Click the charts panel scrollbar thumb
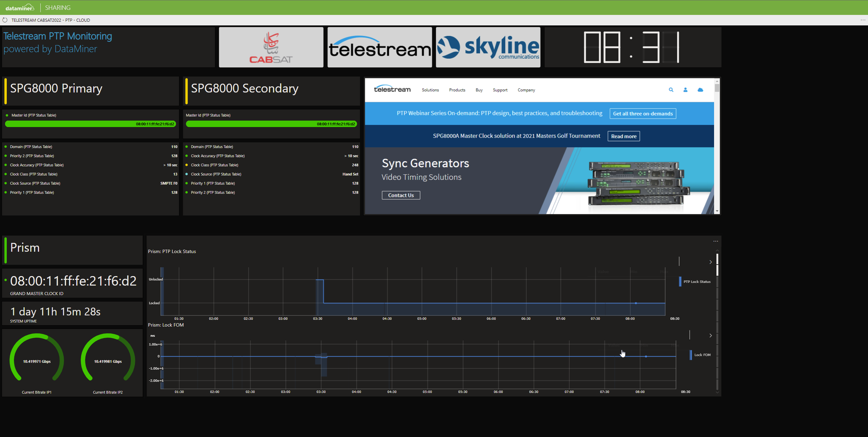The width and height of the screenshot is (868, 437). point(717,264)
